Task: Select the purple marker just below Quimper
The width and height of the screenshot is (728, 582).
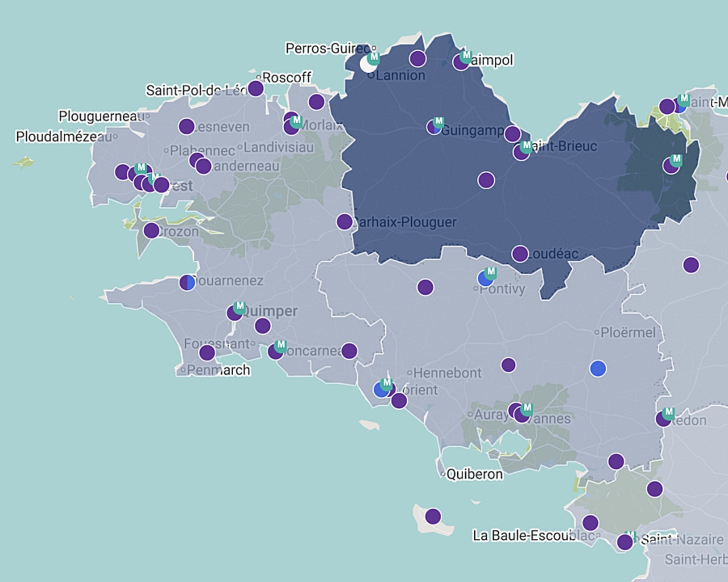Action: 262,326
